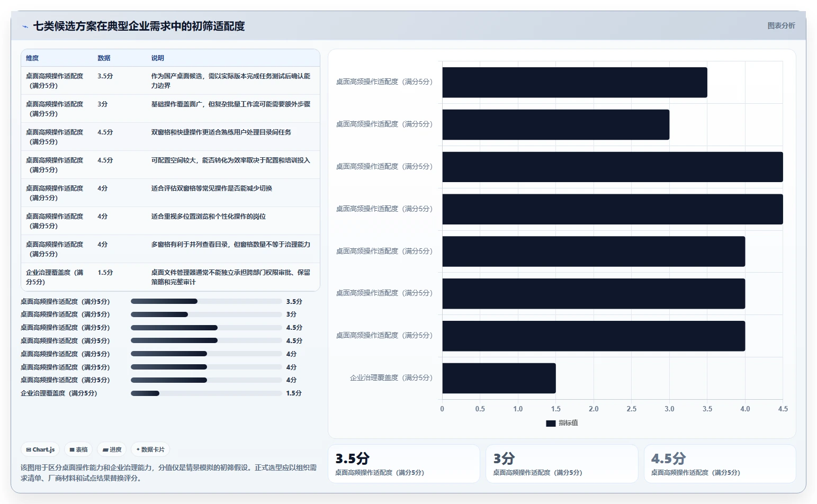
Task: Click description 多窗格有利于并列查看目录
Action: coord(231,245)
